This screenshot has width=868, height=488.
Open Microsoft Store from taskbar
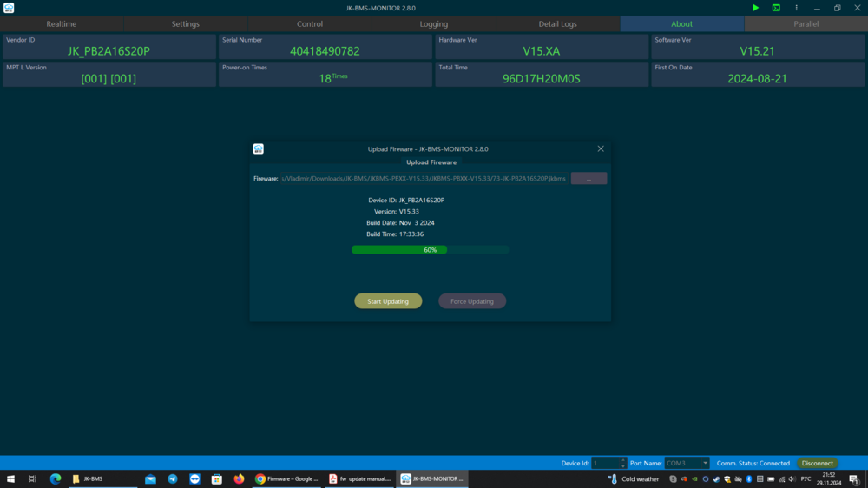point(217,479)
